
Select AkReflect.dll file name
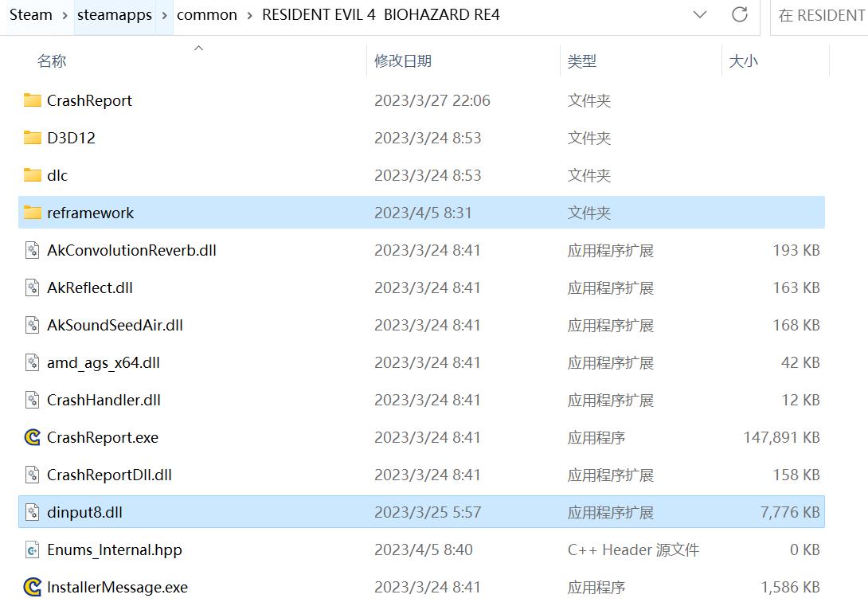(x=90, y=287)
